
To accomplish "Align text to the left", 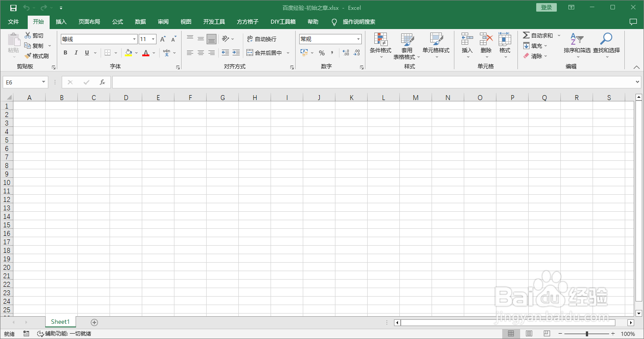I will coord(190,53).
